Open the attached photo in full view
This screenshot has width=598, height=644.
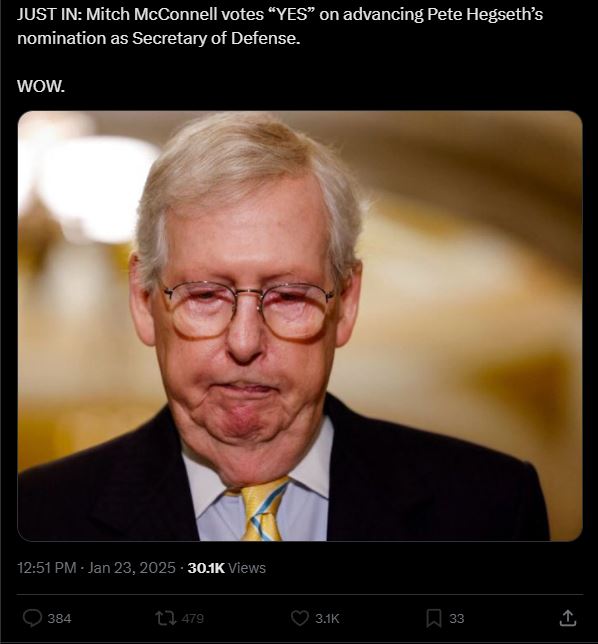(300, 326)
